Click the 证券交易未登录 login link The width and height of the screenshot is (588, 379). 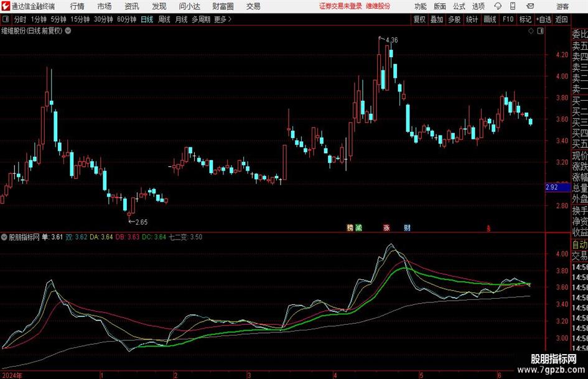[x=341, y=6]
